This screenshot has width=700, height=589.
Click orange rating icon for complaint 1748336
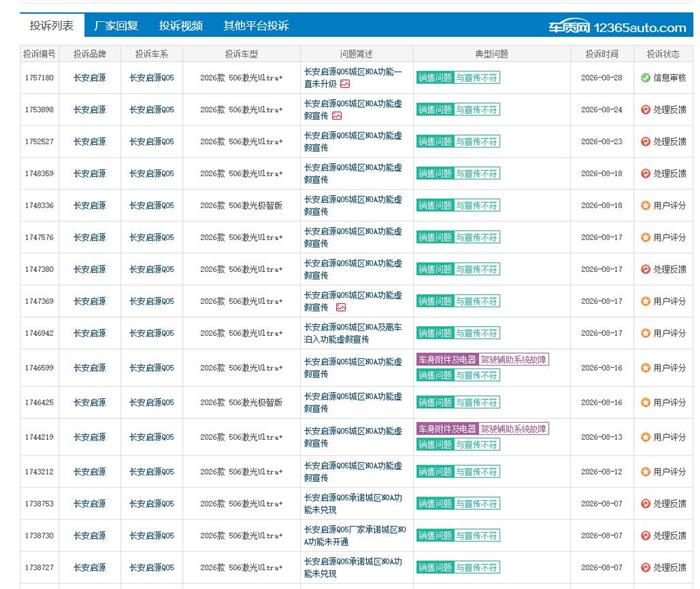tap(645, 205)
